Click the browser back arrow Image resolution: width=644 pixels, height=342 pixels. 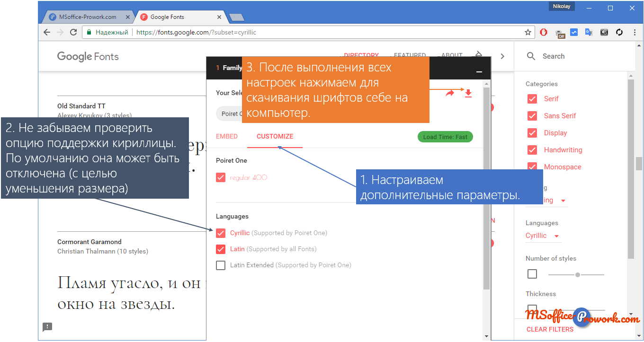coord(46,32)
